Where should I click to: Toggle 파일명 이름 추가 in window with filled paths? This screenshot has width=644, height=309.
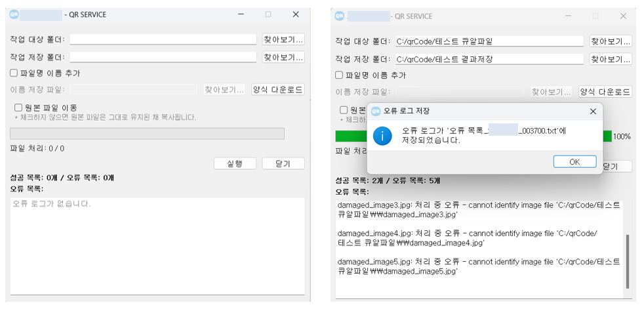(339, 75)
